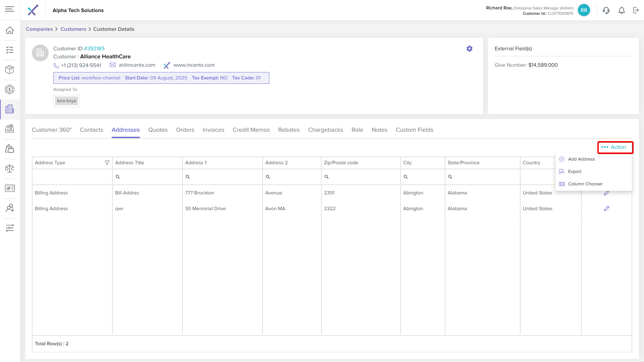Switch to the Invoices tab
Image resolution: width=644 pixels, height=362 pixels.
coord(213,130)
